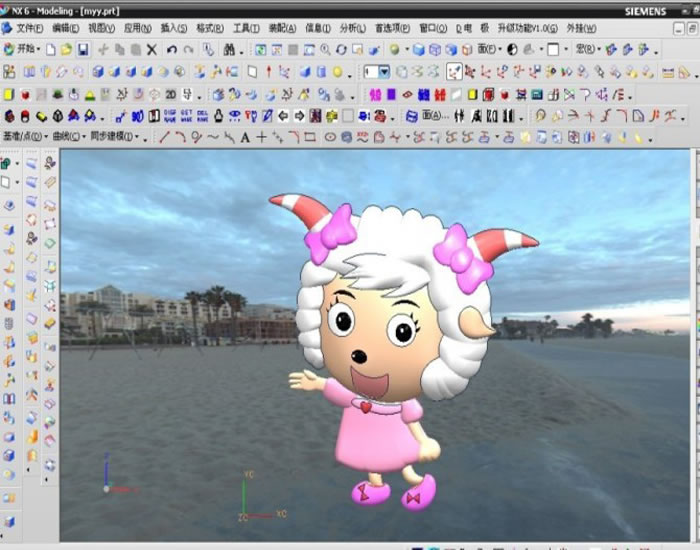Click the sheep model's pink bow

point(331,232)
